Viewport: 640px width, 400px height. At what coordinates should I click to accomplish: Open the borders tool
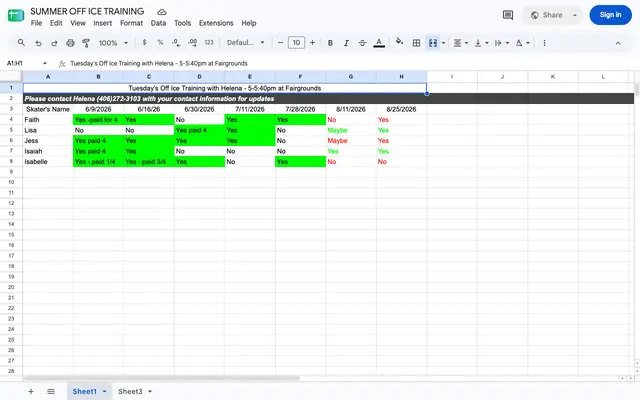[416, 43]
